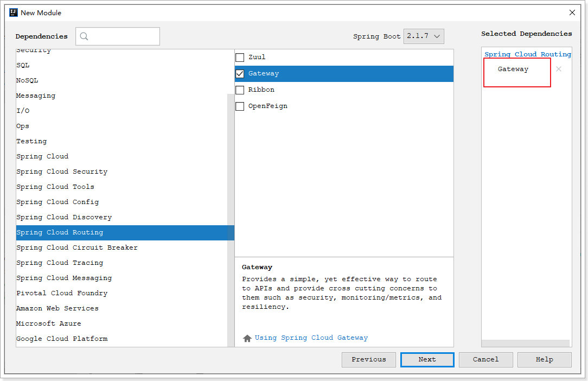Click the IntelliJ logo in title bar
Viewport: 588px width, 381px height.
14,12
